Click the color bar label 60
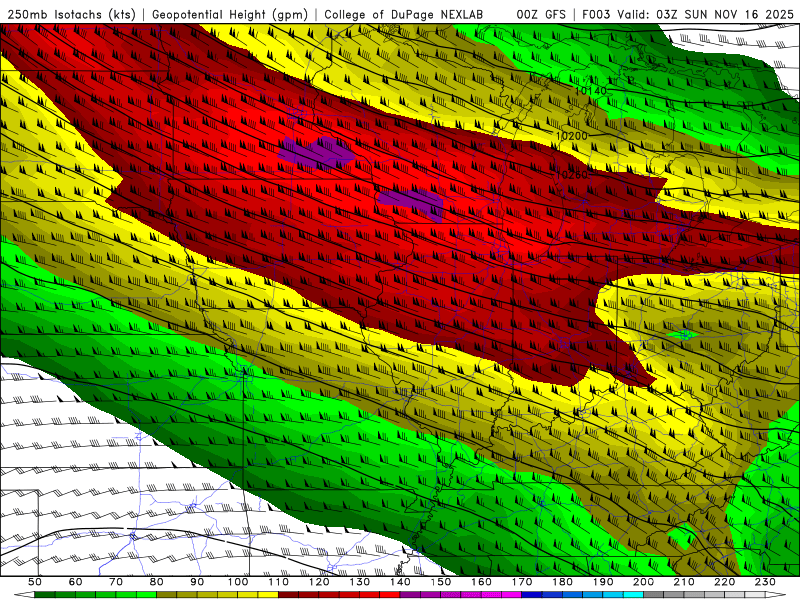This screenshot has width=800, height=600. point(76,582)
